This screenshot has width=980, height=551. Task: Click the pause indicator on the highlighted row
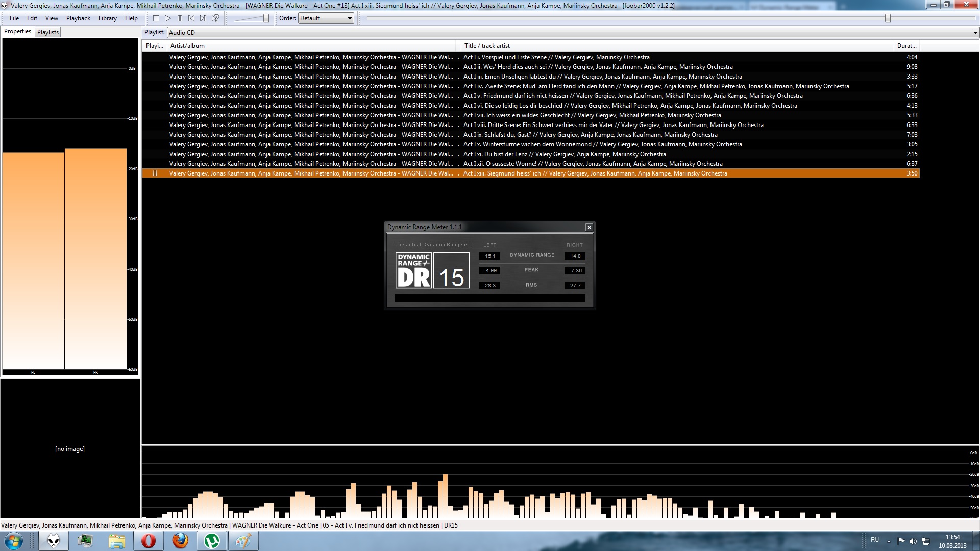coord(155,173)
